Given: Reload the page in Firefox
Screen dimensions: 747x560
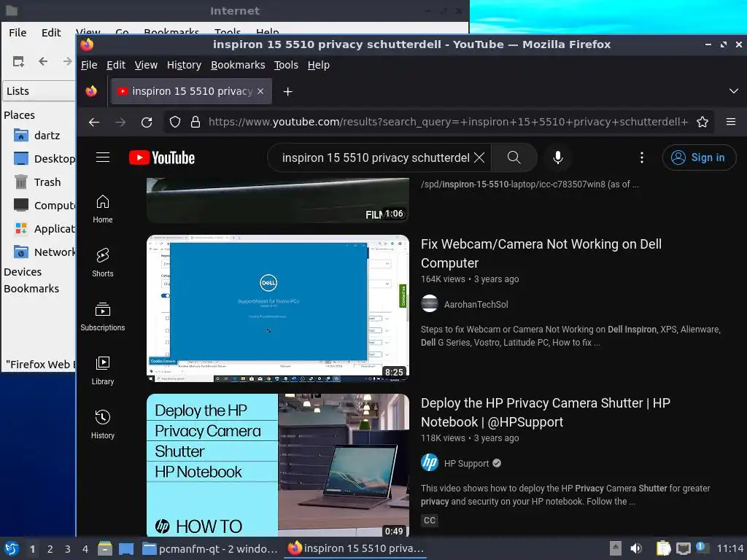Looking at the screenshot, I should point(147,122).
